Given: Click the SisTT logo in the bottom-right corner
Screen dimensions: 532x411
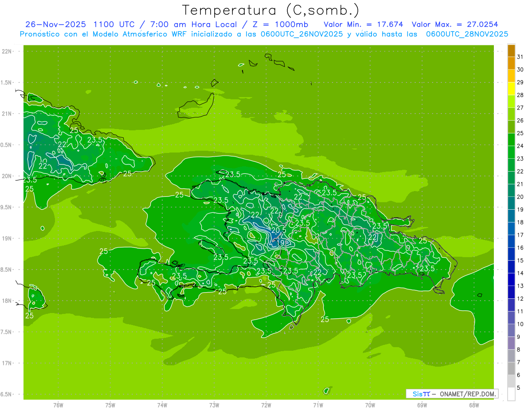Looking at the screenshot, I should point(421,394).
